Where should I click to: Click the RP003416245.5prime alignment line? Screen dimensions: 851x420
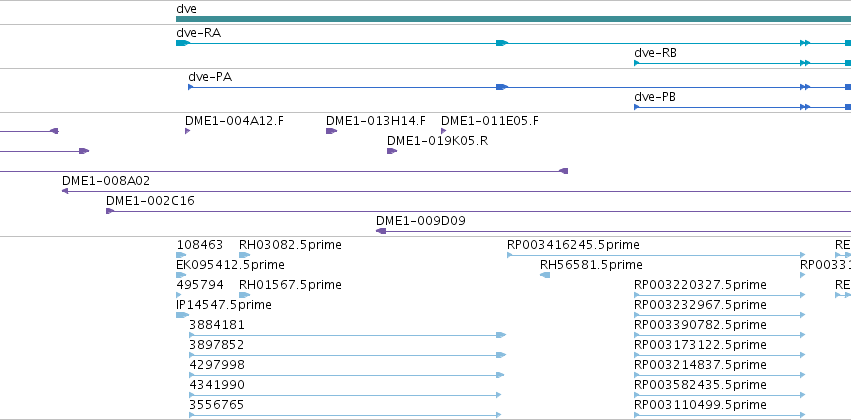click(656, 255)
